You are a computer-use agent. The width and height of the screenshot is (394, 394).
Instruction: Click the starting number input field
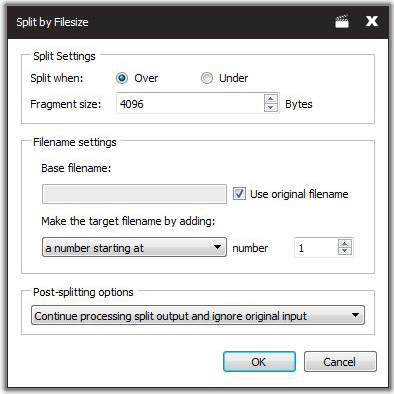point(316,248)
